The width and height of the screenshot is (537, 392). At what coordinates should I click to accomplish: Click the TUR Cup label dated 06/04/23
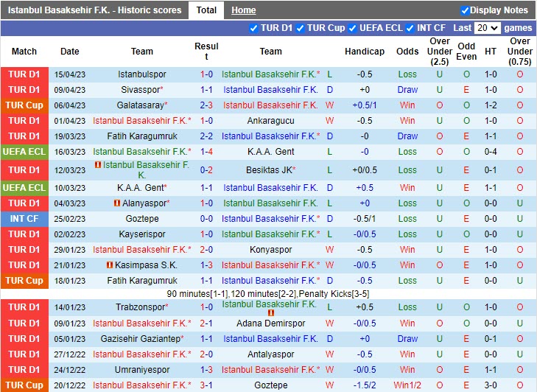(x=24, y=105)
